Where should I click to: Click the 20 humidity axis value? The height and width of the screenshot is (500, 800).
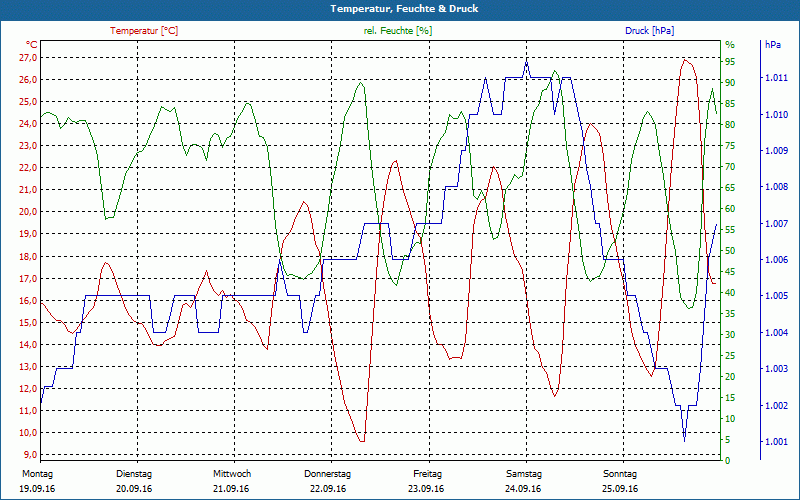(x=730, y=377)
